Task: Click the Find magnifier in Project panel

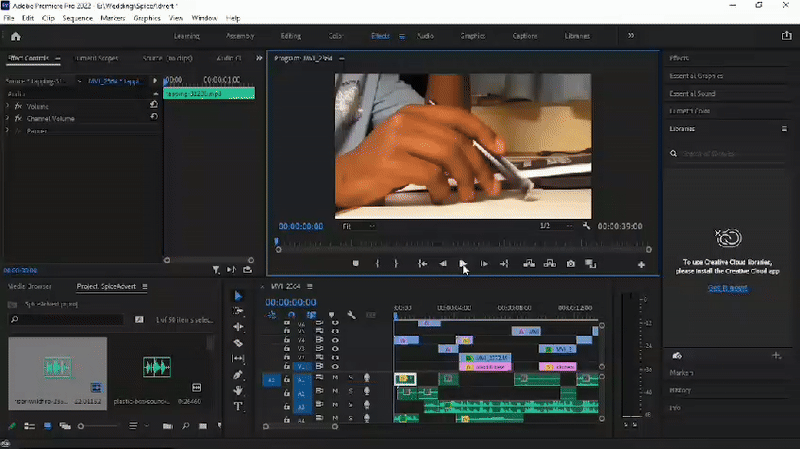Action: (x=185, y=426)
